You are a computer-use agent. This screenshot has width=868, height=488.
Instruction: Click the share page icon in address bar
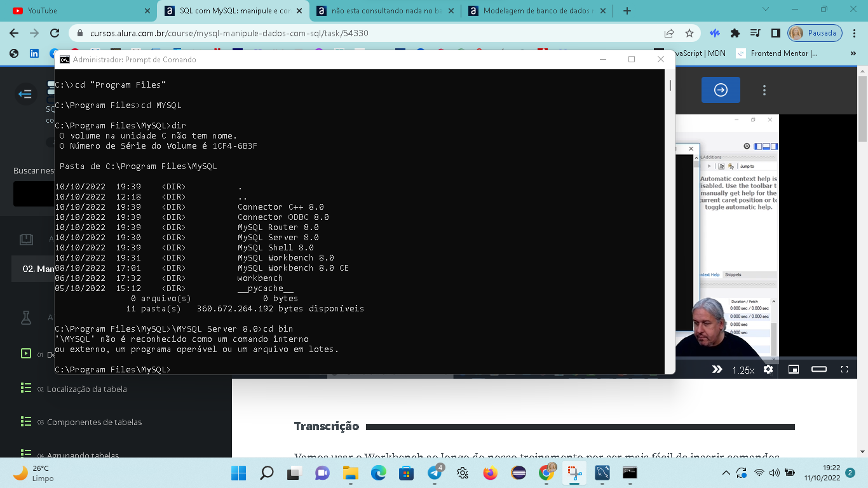(669, 33)
